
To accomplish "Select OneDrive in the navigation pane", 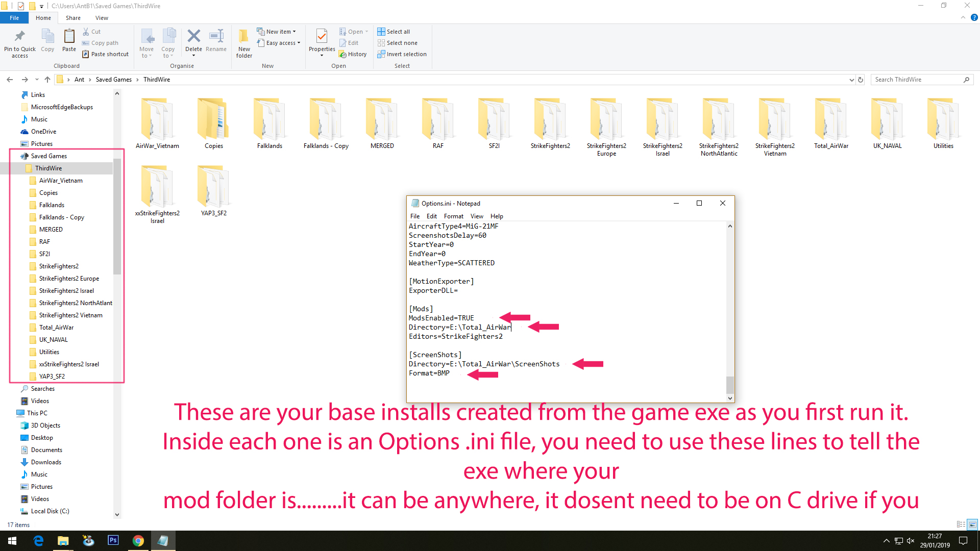I will [x=43, y=132].
